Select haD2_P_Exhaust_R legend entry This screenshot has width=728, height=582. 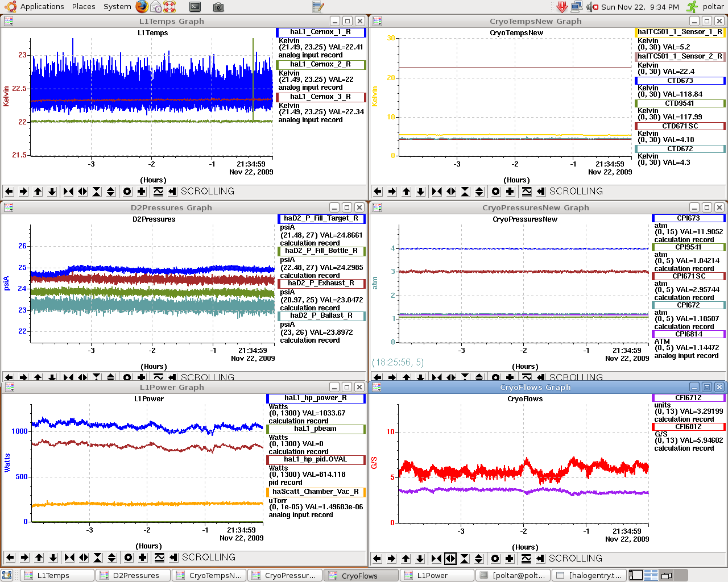[x=321, y=284]
